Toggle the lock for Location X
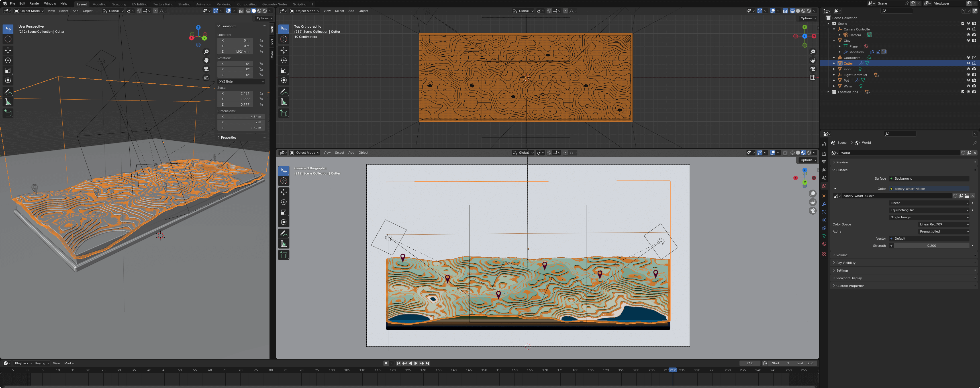This screenshot has width=980, height=388. point(261,40)
